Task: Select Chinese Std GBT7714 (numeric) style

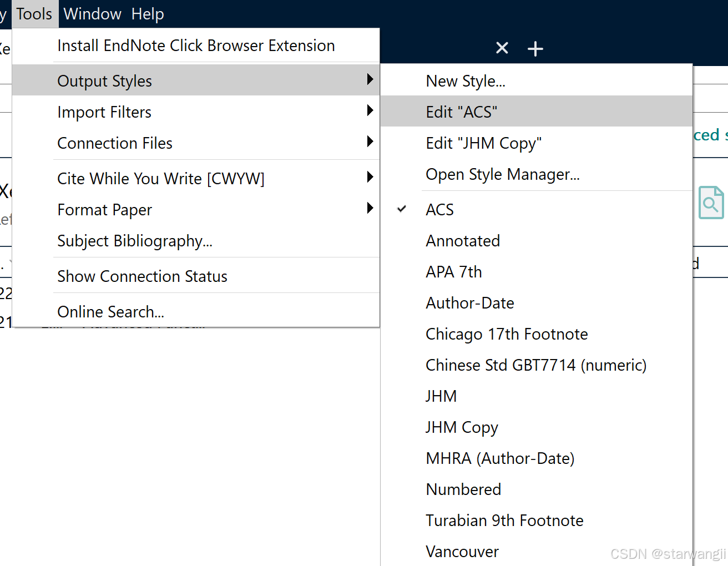Action: tap(537, 365)
